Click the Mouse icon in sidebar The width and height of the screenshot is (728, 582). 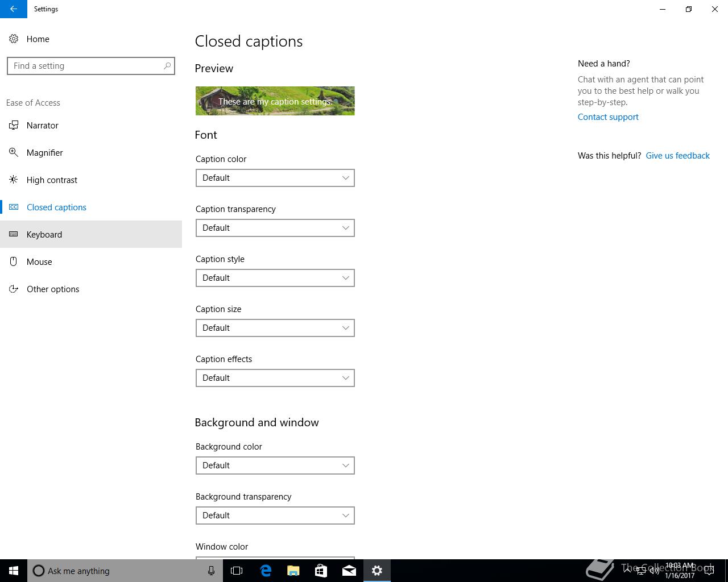coord(14,261)
